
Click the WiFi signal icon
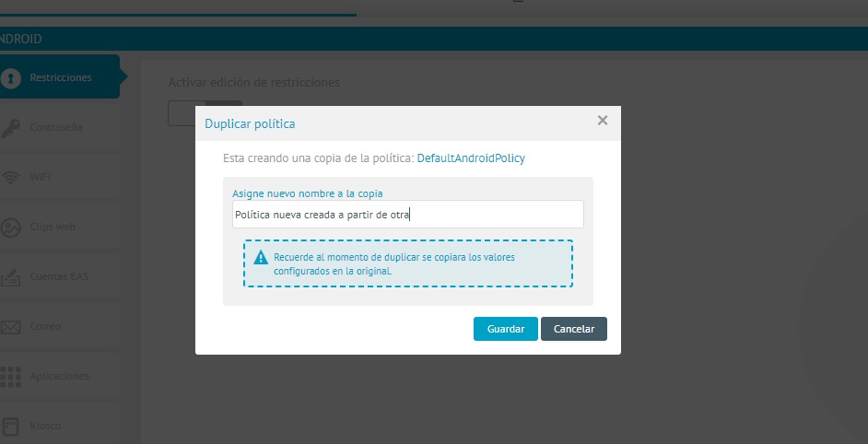[x=10, y=177]
